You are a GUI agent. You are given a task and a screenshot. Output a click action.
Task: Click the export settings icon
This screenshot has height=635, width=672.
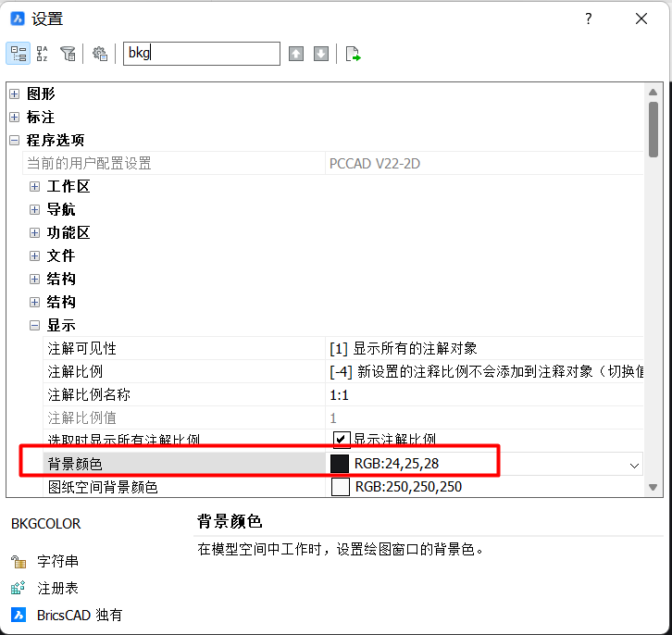tap(353, 54)
